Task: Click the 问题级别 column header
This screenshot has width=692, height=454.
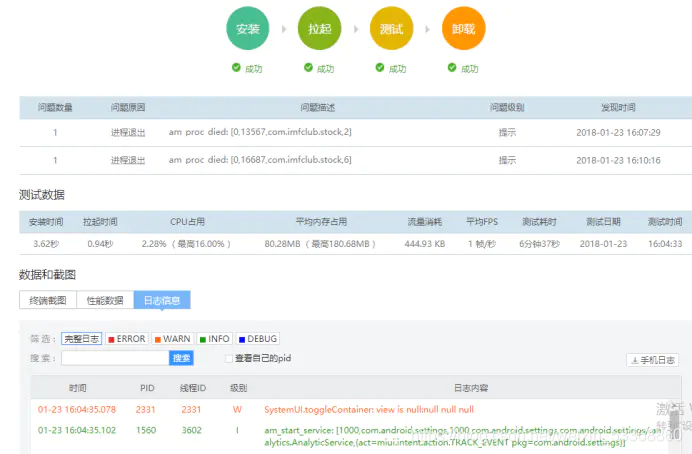Action: click(507, 107)
